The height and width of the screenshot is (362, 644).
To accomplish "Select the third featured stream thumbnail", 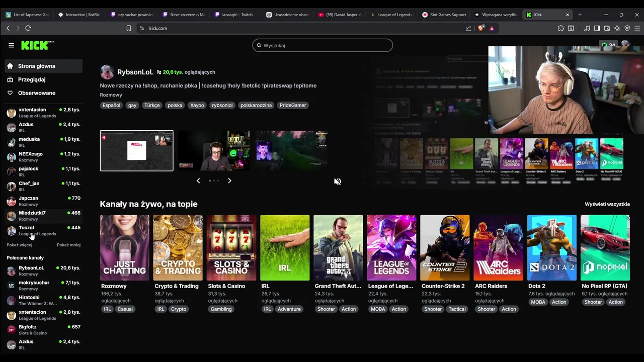I will 291,151.
